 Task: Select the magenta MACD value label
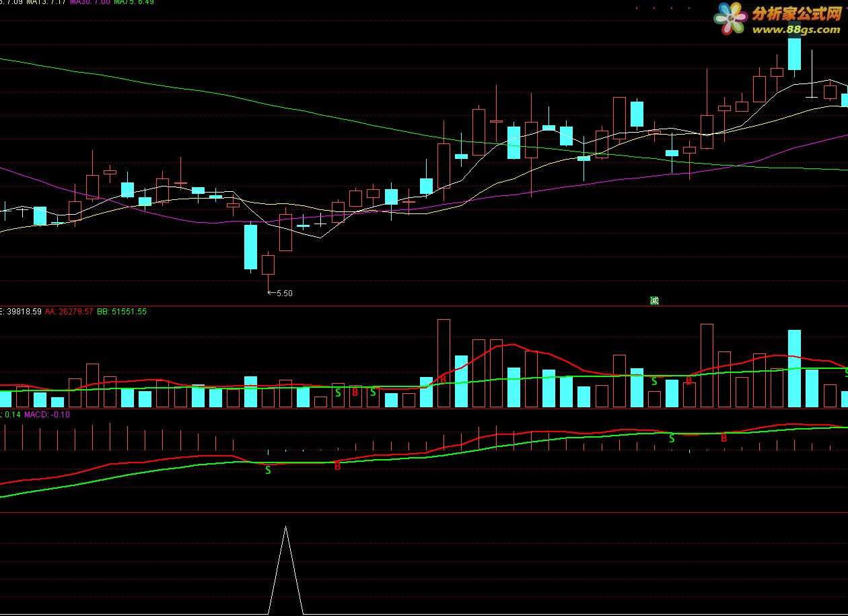[47, 414]
